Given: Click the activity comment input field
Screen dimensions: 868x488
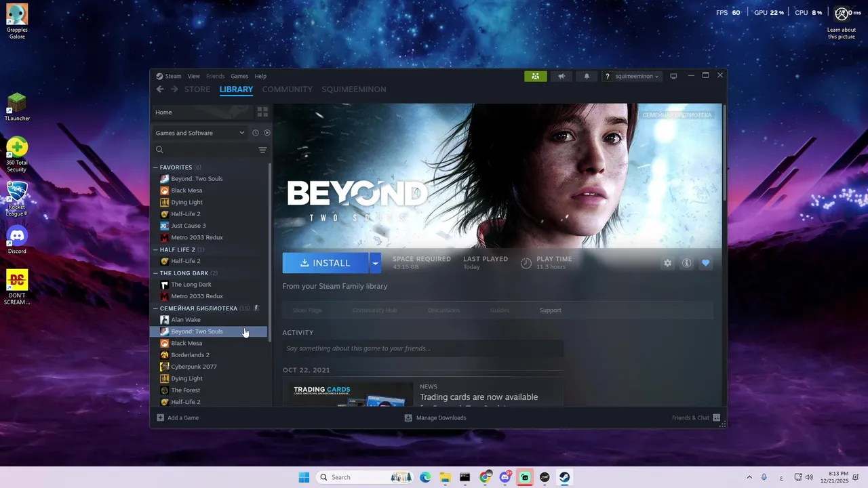Looking at the screenshot, I should click(x=422, y=348).
